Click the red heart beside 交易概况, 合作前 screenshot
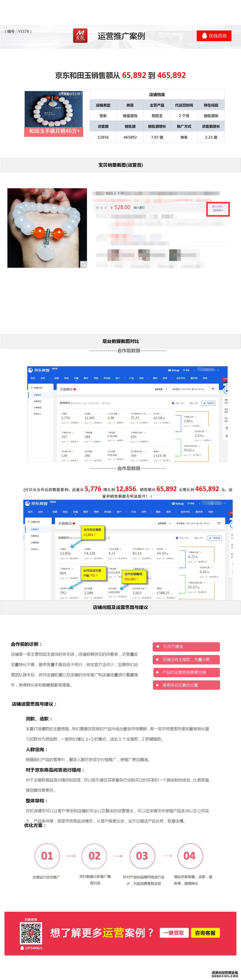 coord(75,390)
